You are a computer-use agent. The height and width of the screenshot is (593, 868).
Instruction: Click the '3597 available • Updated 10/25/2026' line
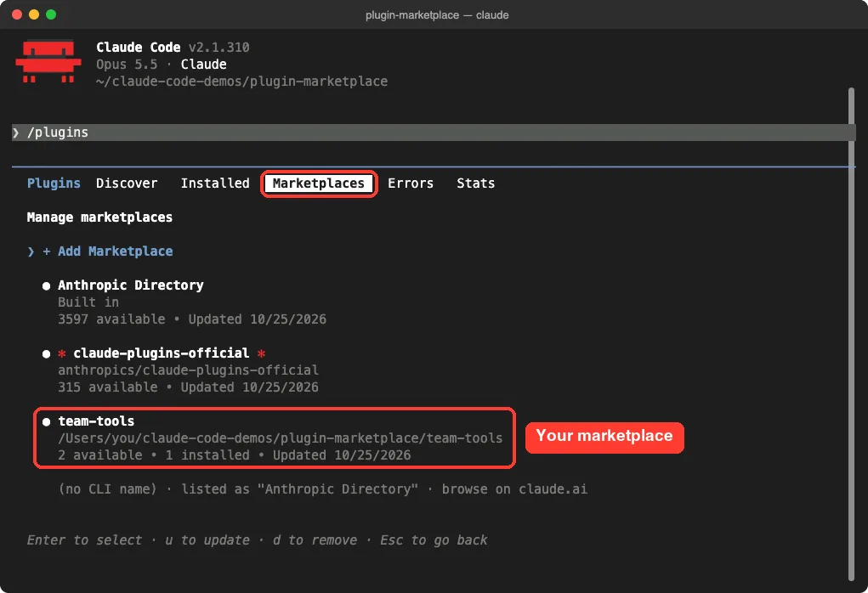click(192, 319)
